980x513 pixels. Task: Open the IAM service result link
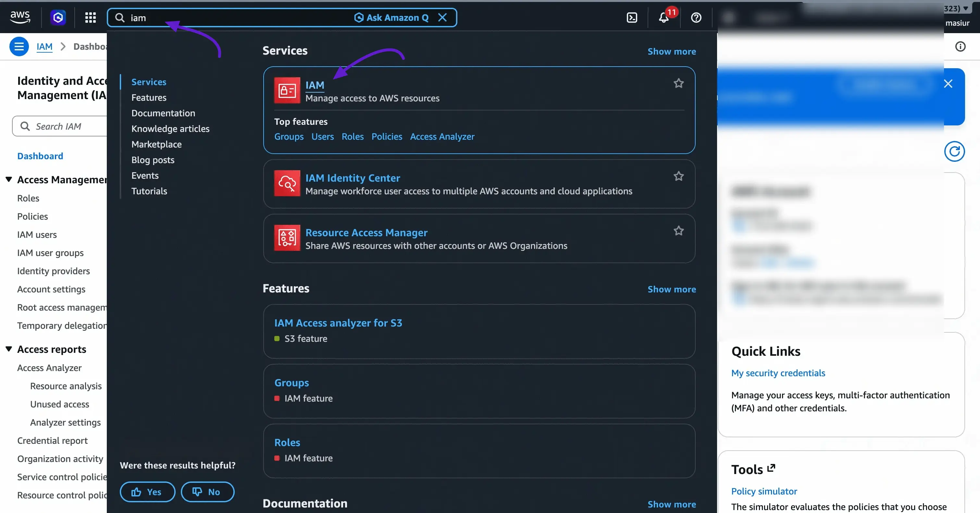click(x=315, y=85)
